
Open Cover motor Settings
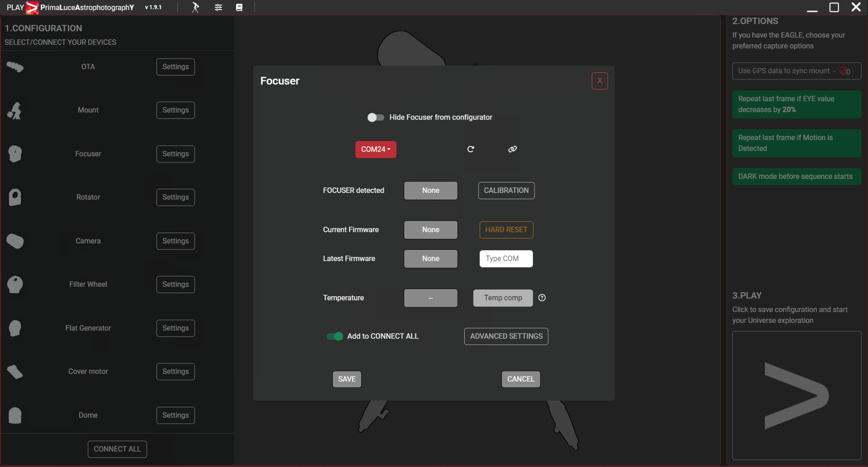pyautogui.click(x=175, y=372)
